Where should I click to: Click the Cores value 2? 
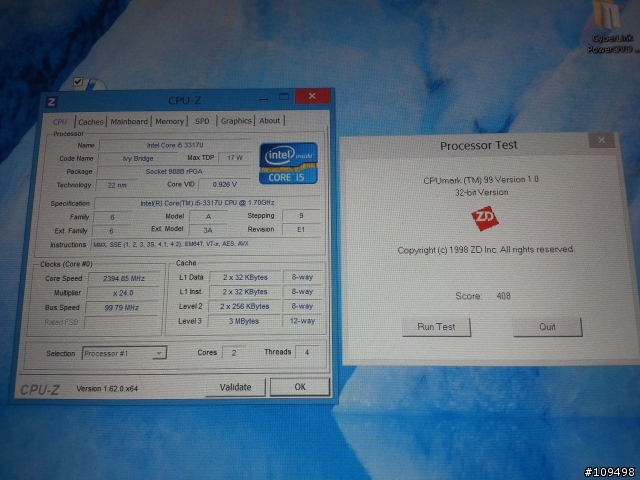tap(234, 352)
